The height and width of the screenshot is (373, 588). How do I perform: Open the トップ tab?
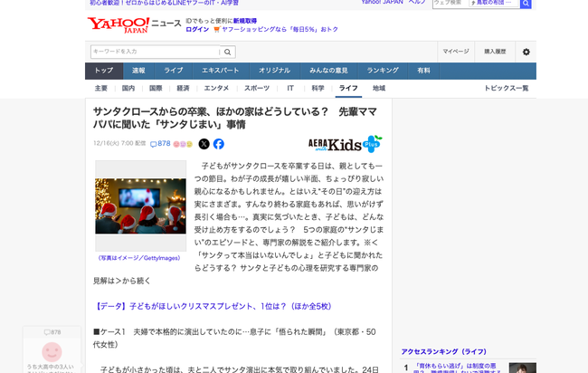104,71
